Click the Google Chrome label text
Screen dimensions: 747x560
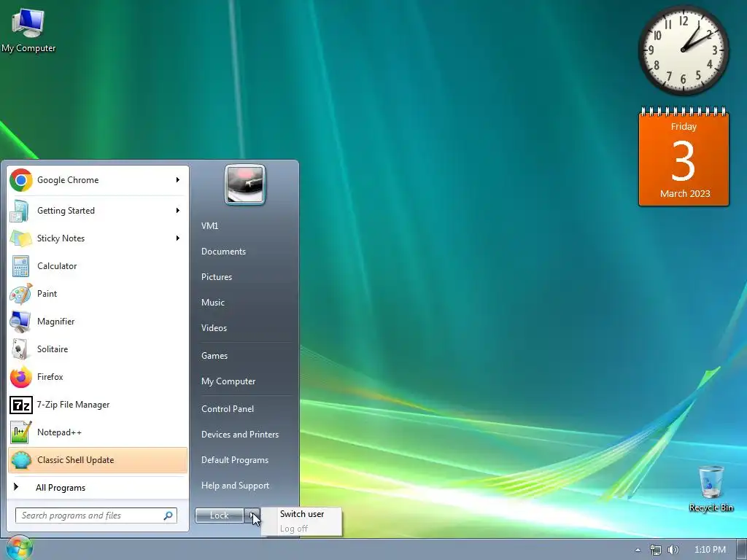[68, 180]
